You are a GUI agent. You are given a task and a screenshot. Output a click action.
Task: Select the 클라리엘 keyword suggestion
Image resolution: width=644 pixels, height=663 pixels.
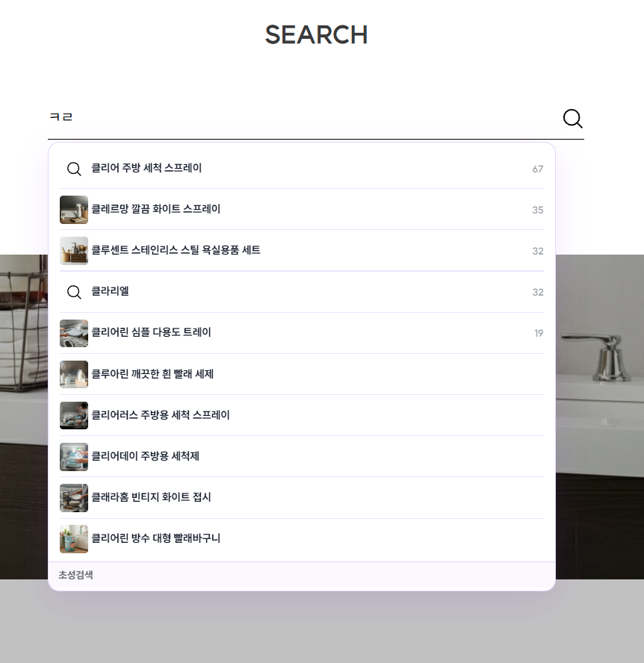click(110, 292)
